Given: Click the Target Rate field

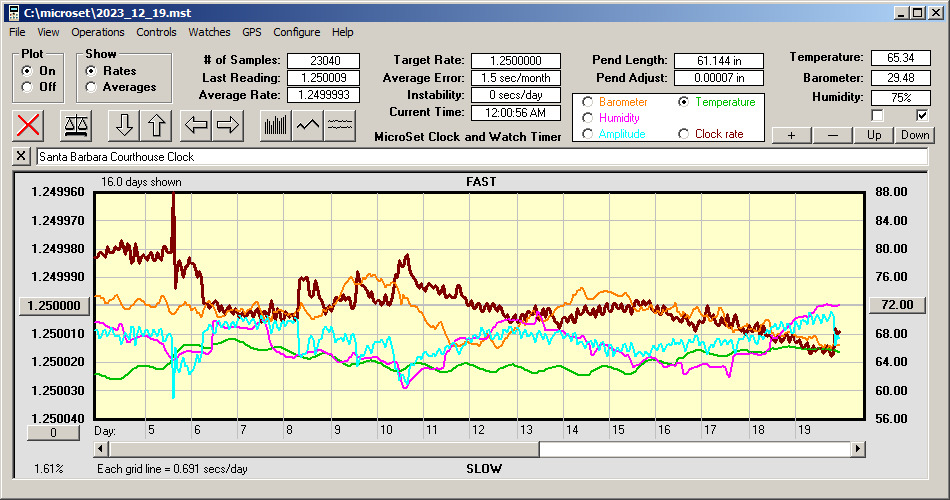Looking at the screenshot, I should 516,61.
